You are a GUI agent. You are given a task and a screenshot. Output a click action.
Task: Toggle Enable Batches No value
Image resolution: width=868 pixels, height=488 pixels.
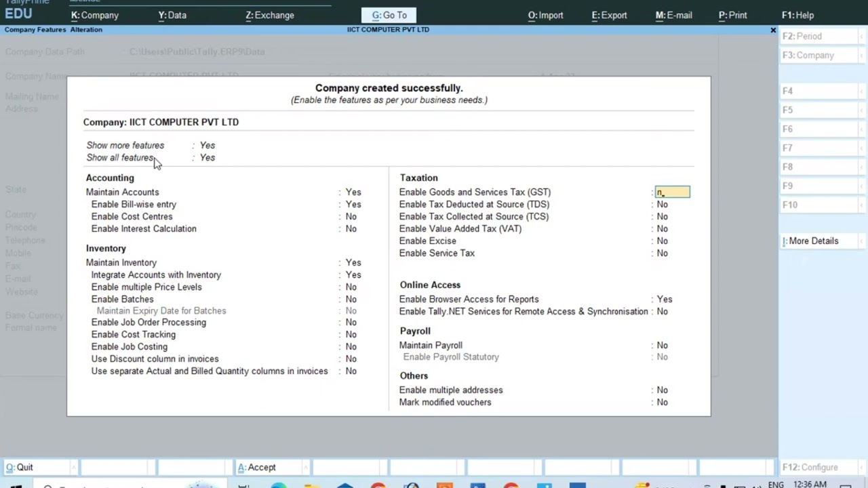351,300
